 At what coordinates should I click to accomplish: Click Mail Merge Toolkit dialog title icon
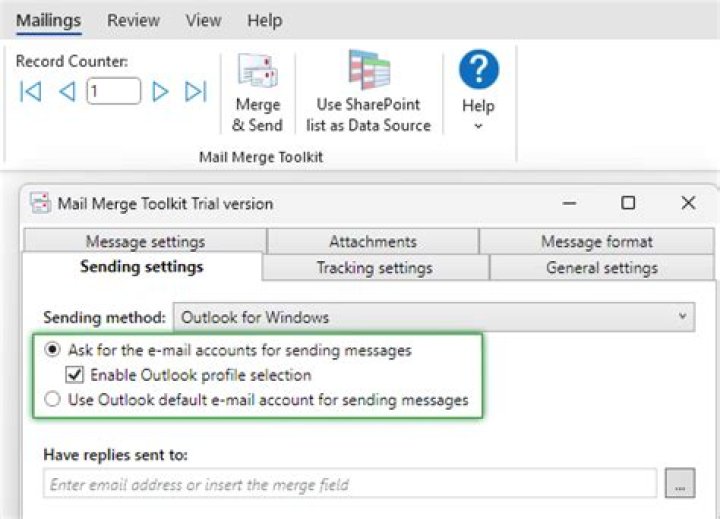click(40, 203)
